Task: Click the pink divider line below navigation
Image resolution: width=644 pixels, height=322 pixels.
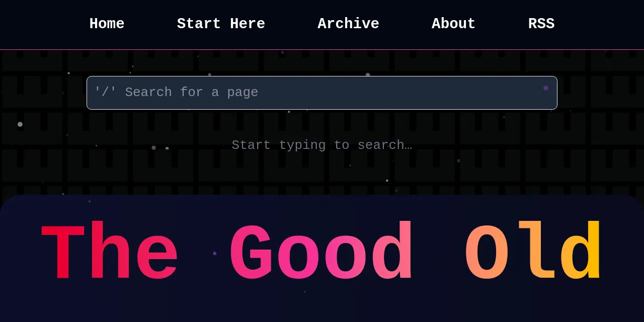Action: point(322,49)
